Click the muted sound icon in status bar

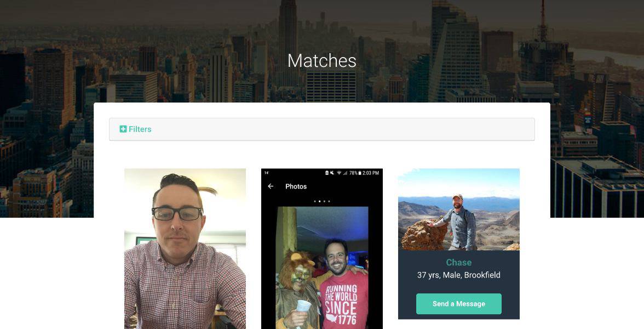pyautogui.click(x=332, y=173)
